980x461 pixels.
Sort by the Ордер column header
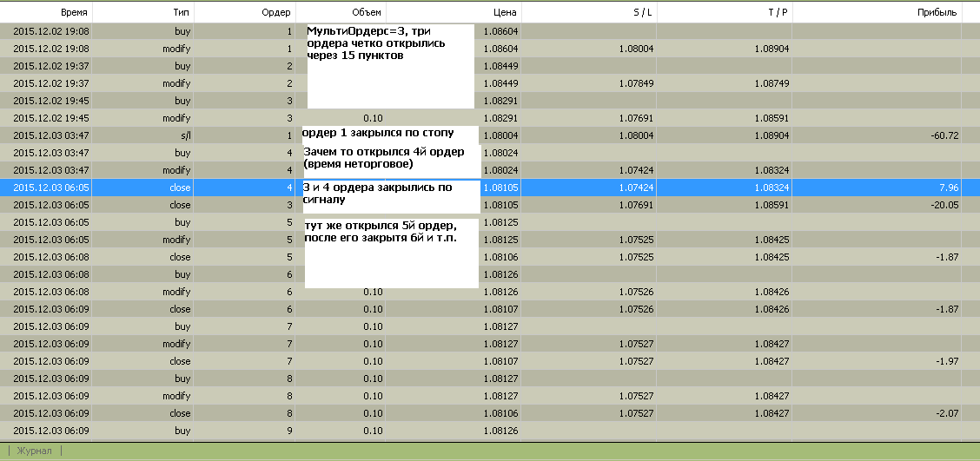[277, 12]
